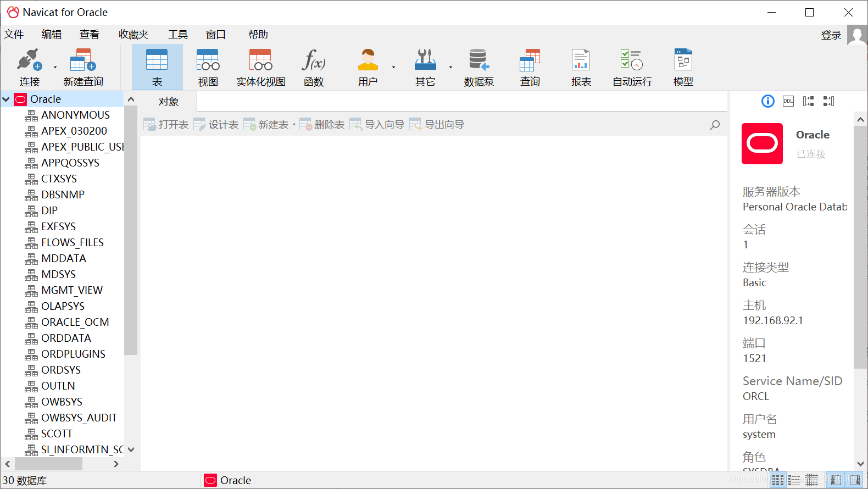Screen dimensions: 868x489
Task: Select the OWBSYS_AUDIT schema
Action: (79, 418)
